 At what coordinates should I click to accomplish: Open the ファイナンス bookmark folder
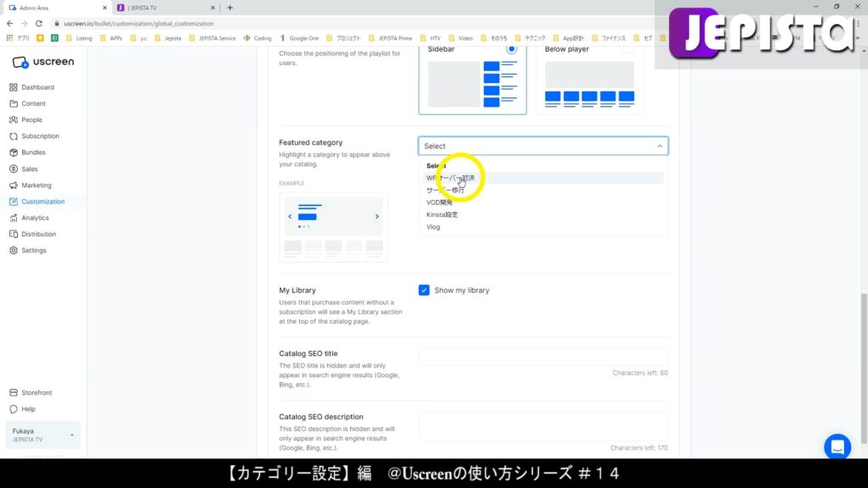609,38
